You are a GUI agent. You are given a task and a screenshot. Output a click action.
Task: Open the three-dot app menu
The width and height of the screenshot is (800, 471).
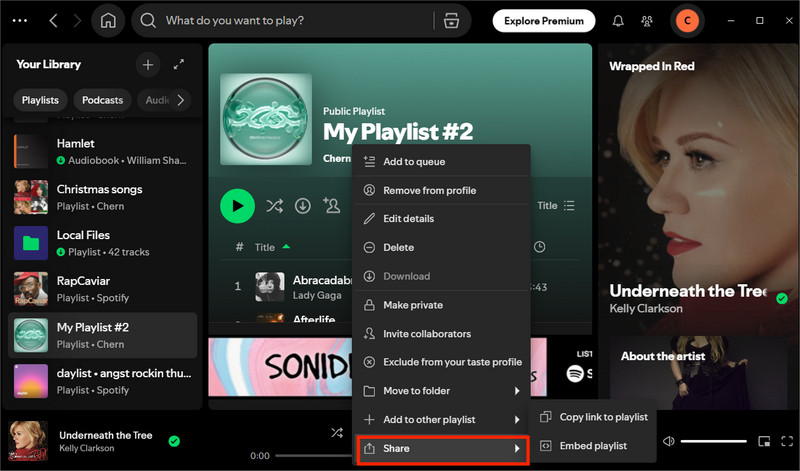(x=20, y=20)
